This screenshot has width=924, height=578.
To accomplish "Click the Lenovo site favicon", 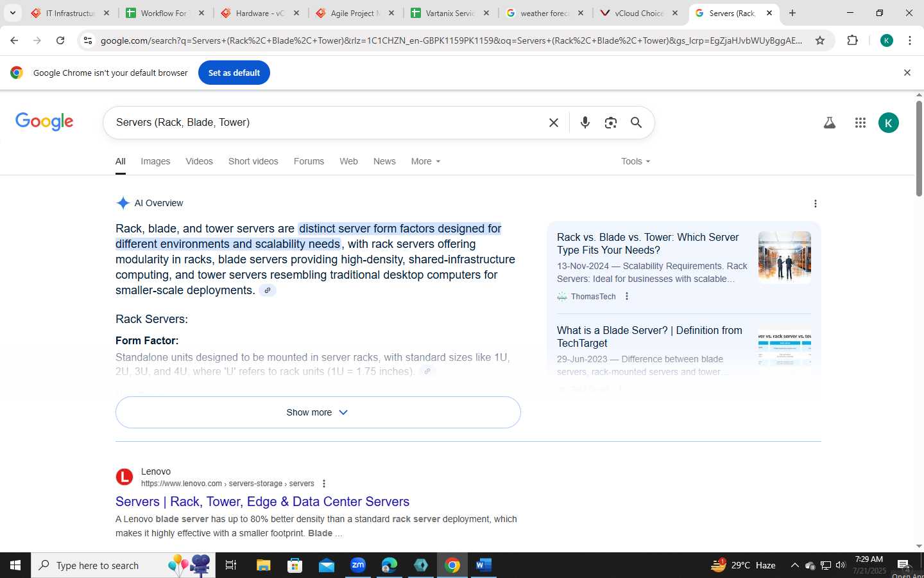I will point(124,477).
